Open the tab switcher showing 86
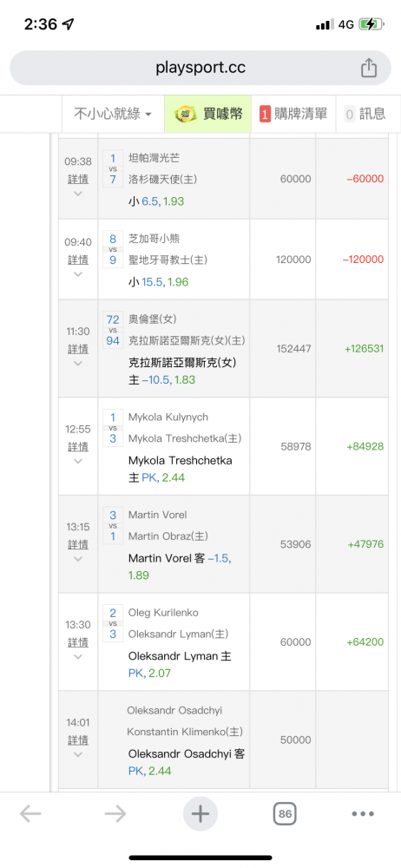Image resolution: width=401 pixels, height=868 pixels. [x=286, y=814]
